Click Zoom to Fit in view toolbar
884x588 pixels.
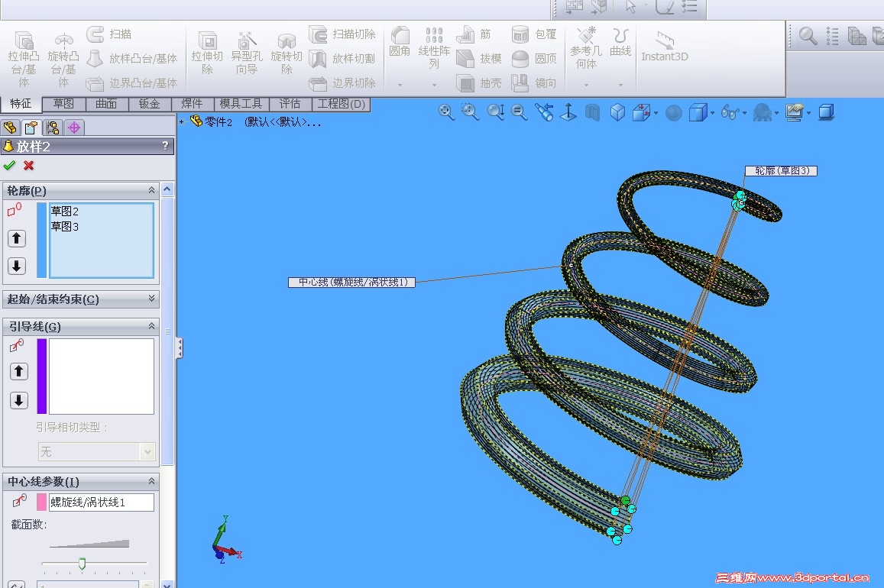coord(446,112)
